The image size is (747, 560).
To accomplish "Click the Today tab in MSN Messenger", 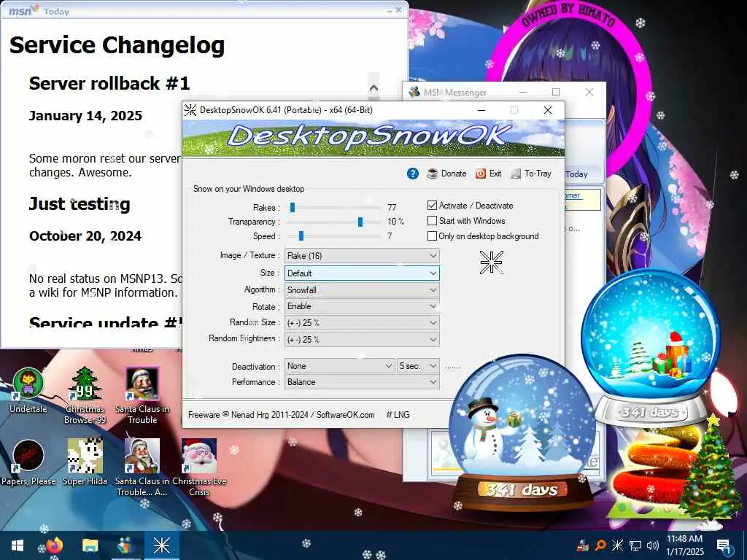I will tap(577, 174).
